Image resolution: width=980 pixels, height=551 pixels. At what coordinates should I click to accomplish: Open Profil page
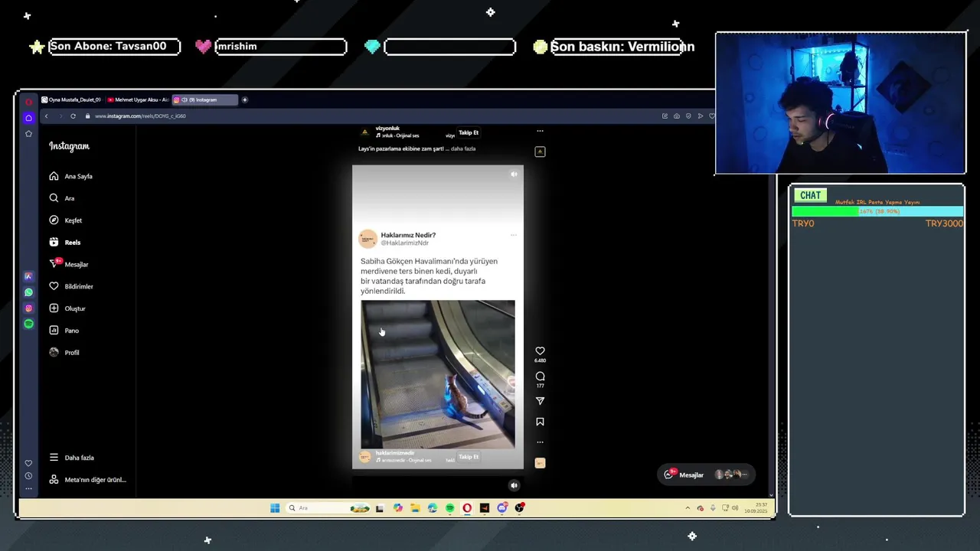click(64, 353)
